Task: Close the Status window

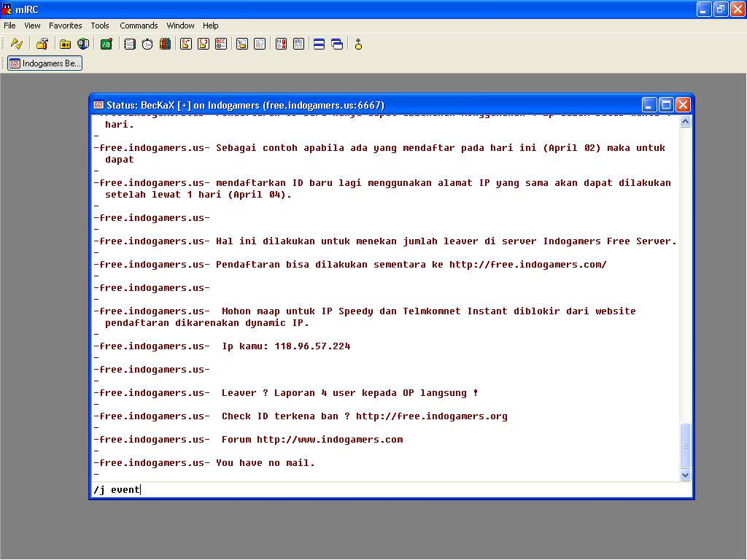Action: point(683,105)
